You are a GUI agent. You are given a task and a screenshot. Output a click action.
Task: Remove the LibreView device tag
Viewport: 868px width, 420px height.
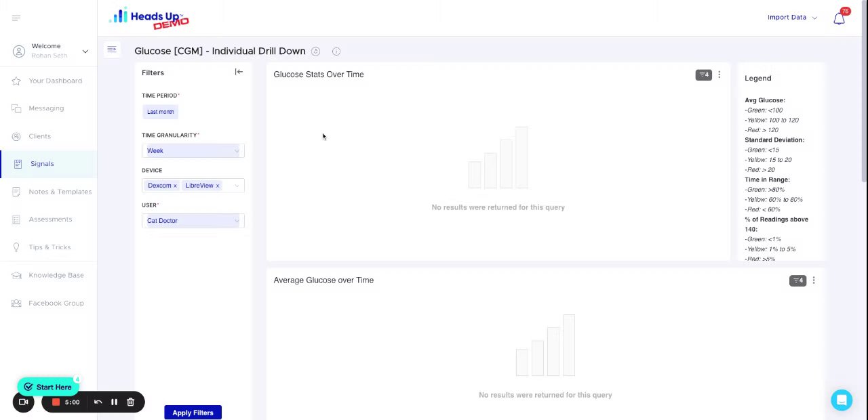pyautogui.click(x=217, y=186)
